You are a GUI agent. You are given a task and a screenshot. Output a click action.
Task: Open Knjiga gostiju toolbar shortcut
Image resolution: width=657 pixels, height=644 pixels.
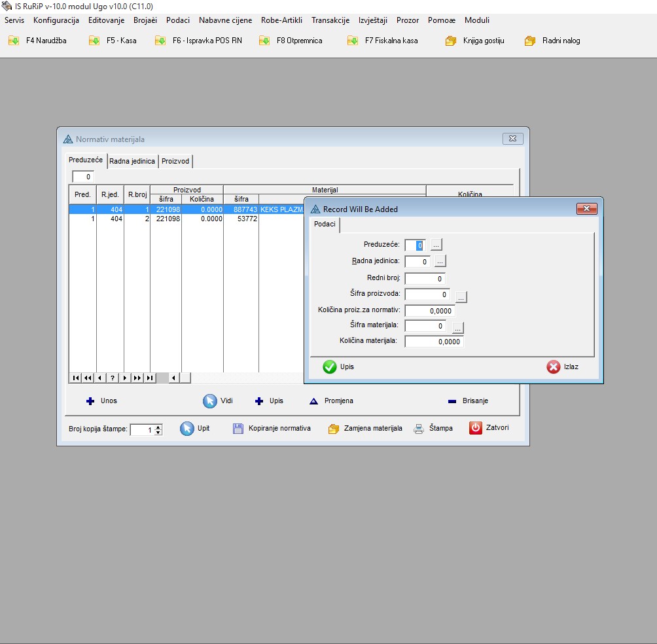475,41
